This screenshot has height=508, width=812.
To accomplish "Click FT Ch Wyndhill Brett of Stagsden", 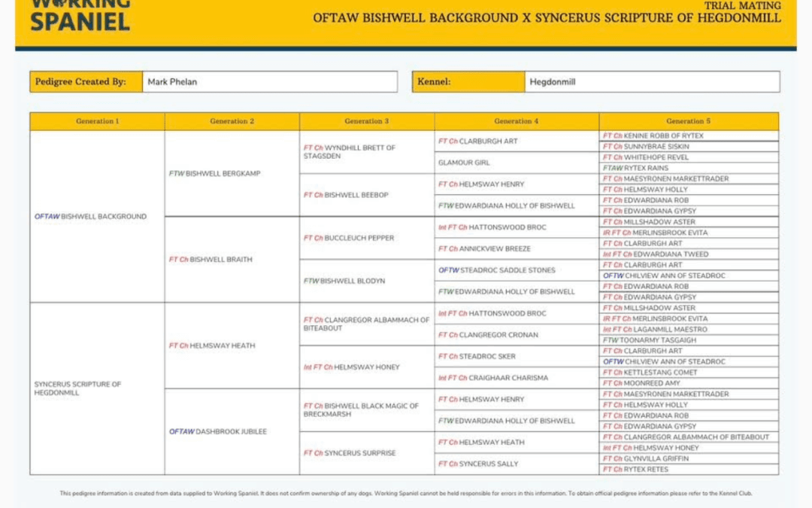I will click(x=350, y=152).
